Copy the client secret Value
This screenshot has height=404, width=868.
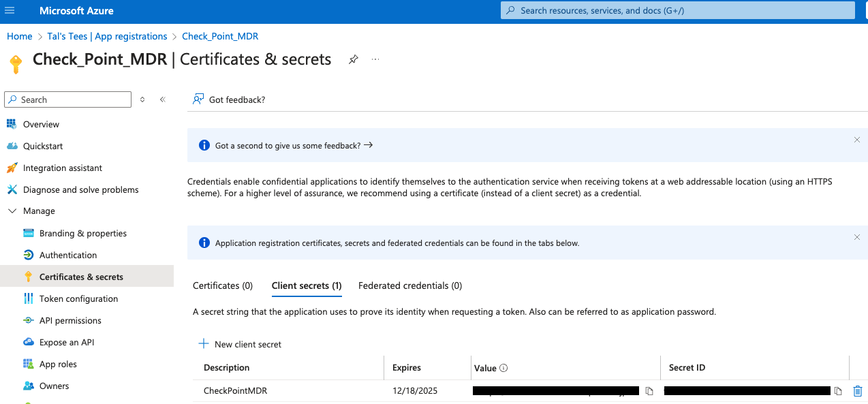click(x=648, y=390)
